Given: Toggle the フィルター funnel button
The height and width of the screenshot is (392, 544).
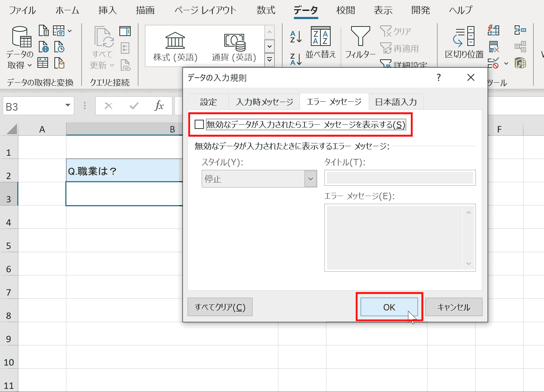Looking at the screenshot, I should pos(360,42).
